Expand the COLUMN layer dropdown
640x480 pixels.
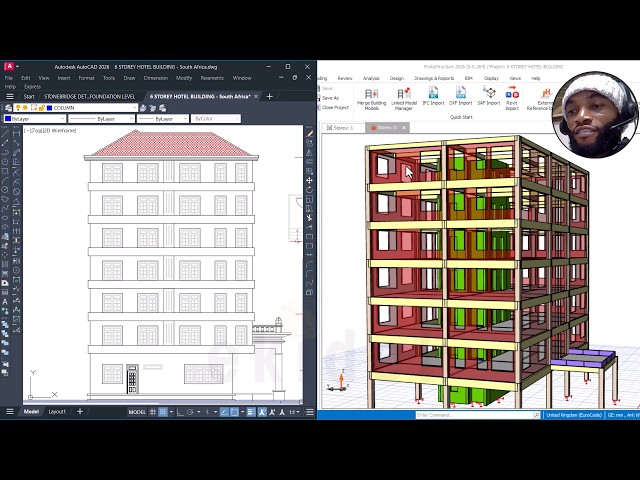pos(135,108)
